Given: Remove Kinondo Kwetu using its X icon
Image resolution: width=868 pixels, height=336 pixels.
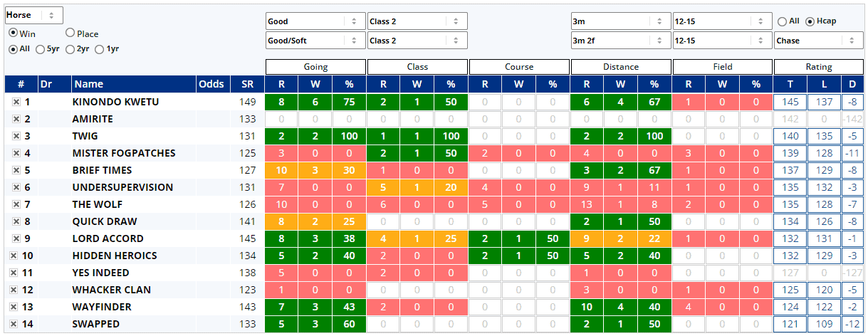Looking at the screenshot, I should (x=16, y=103).
